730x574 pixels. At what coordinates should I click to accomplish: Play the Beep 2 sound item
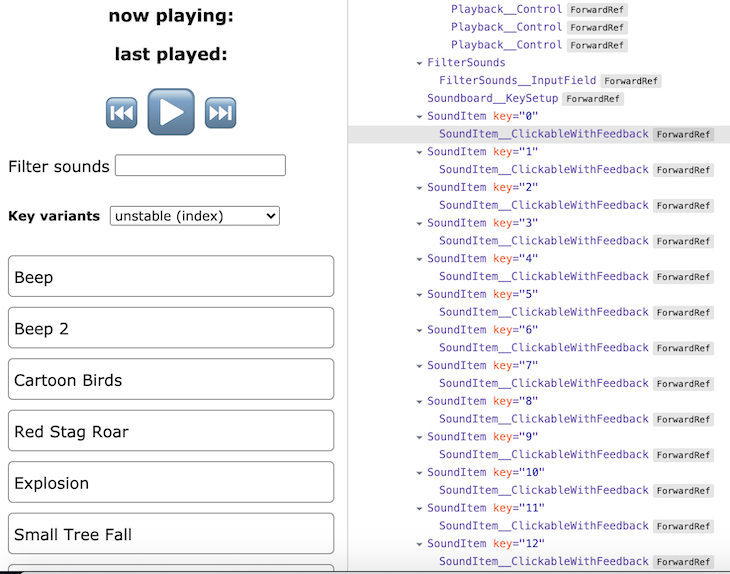171,328
